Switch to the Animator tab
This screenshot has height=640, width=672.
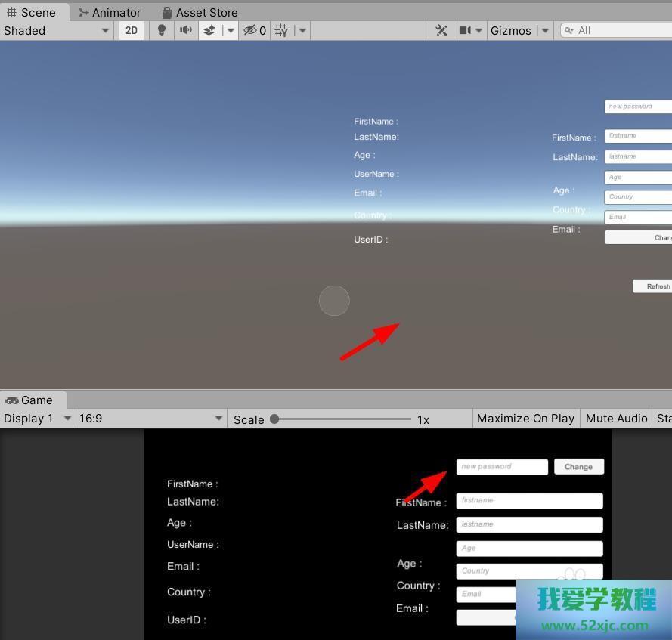(x=110, y=12)
